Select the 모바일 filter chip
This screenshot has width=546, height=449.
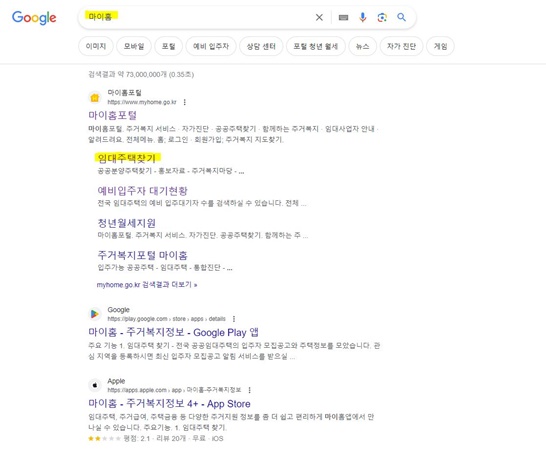click(134, 46)
